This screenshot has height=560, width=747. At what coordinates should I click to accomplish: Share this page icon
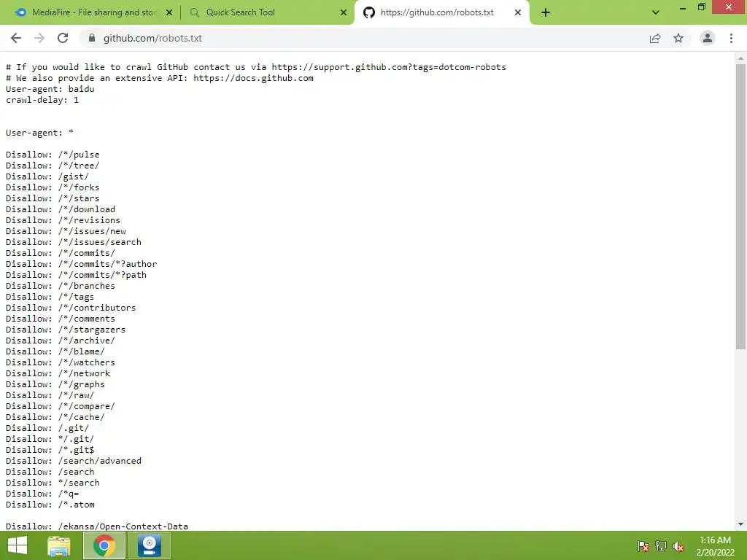pos(655,38)
